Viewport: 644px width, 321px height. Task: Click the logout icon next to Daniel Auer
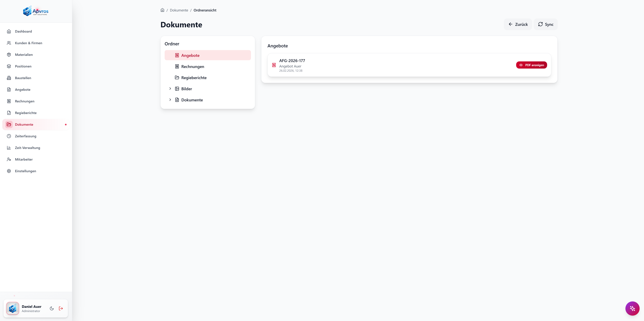coord(61,308)
